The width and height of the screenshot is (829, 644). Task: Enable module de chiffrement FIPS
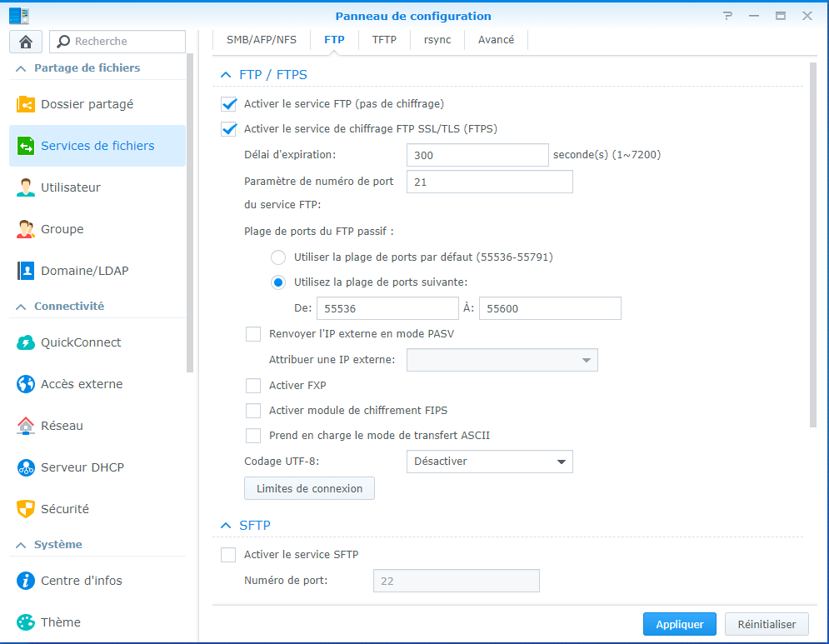tap(253, 411)
